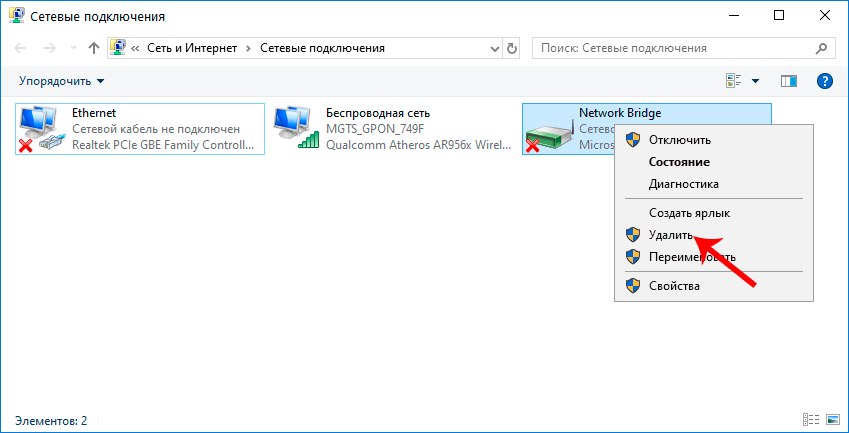Select the Ethernet connection icon
The width and height of the screenshot is (849, 433).
42,129
